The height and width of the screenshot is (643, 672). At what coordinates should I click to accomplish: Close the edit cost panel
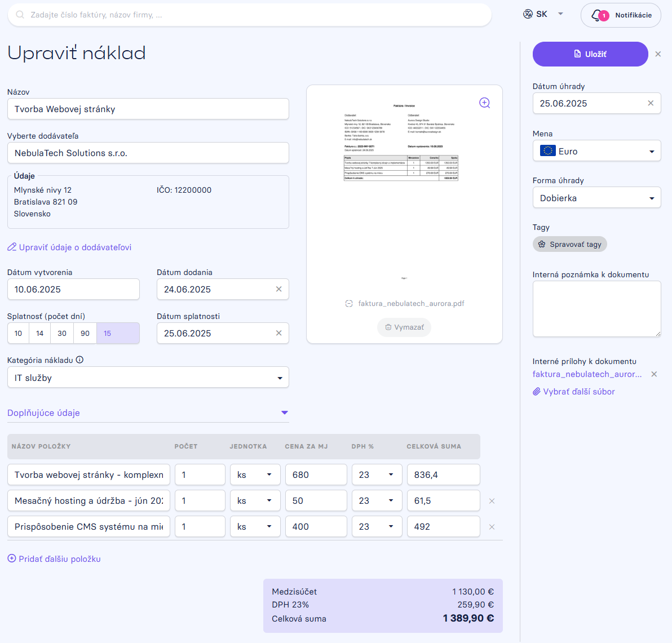click(x=658, y=54)
